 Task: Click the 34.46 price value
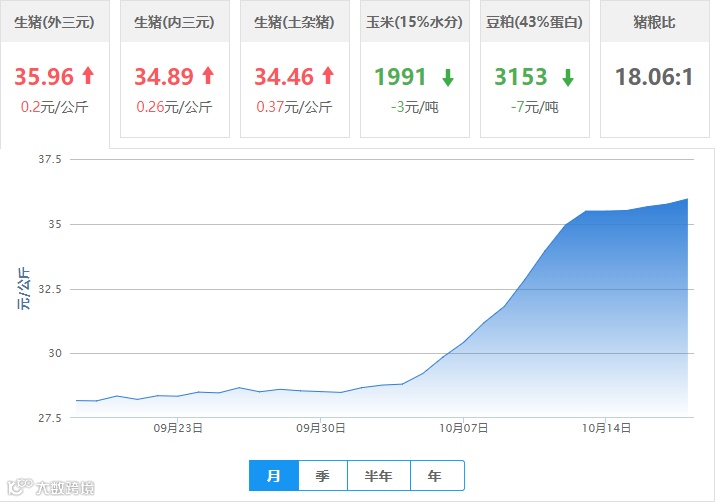[x=284, y=77]
